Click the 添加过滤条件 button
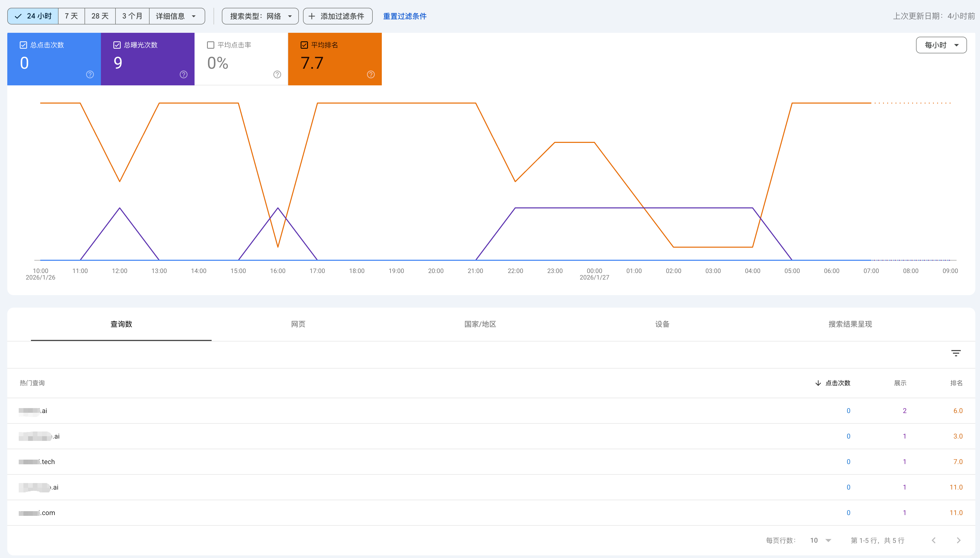The height and width of the screenshot is (558, 980). [x=337, y=16]
